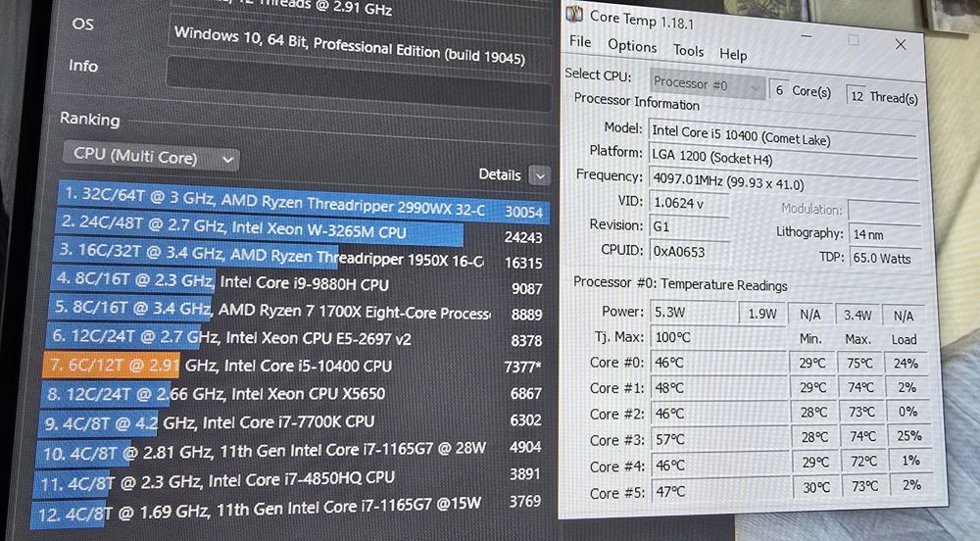The image size is (980, 541).
Task: Select Intel Core i9-9880H ranking row
Action: point(298,282)
